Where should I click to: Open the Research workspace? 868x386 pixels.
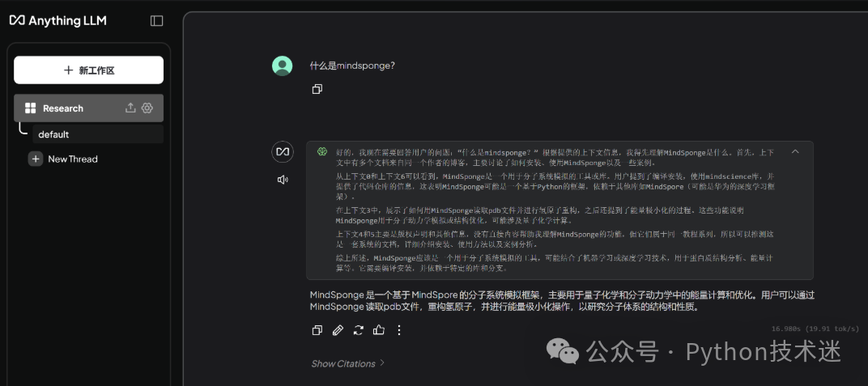[88, 108]
